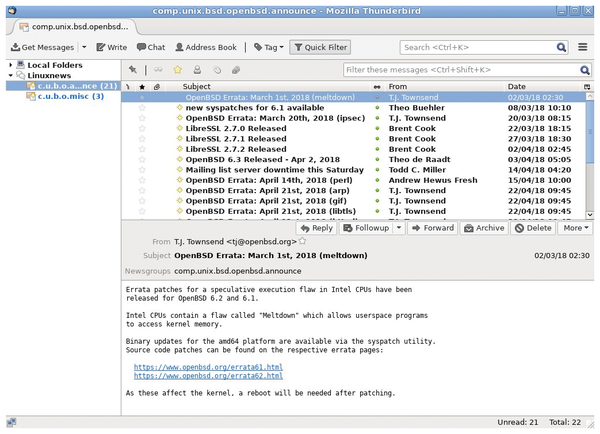Image resolution: width=600 pixels, height=434 pixels.
Task: Mark 'LibreSSL 2.7.1 Released' as read via dot
Action: [377, 139]
